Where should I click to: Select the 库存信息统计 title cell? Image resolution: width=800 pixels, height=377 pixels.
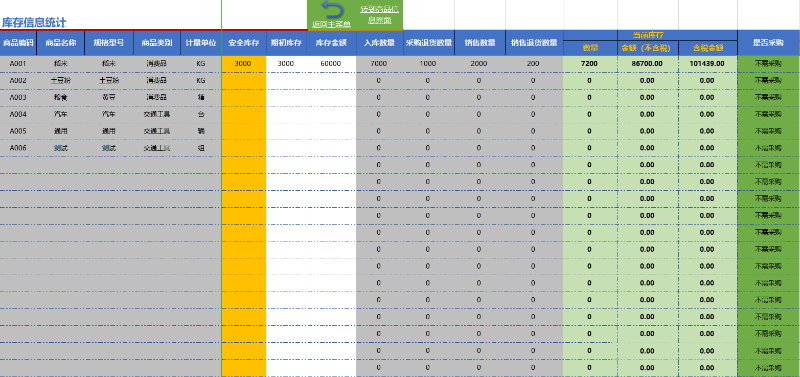pos(34,22)
